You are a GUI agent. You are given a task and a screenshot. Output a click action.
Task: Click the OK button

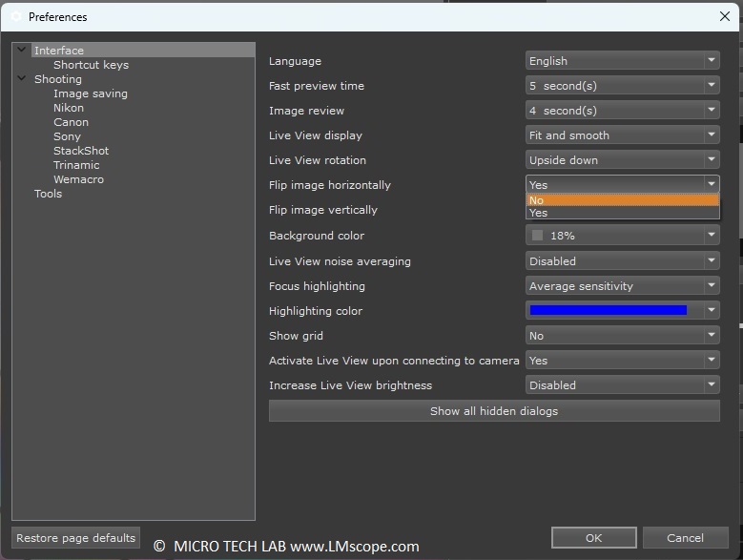(x=593, y=538)
